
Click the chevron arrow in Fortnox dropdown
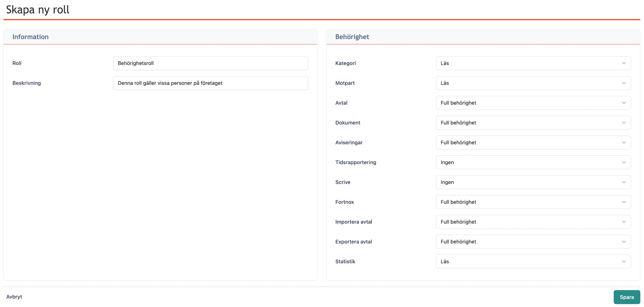(x=624, y=202)
